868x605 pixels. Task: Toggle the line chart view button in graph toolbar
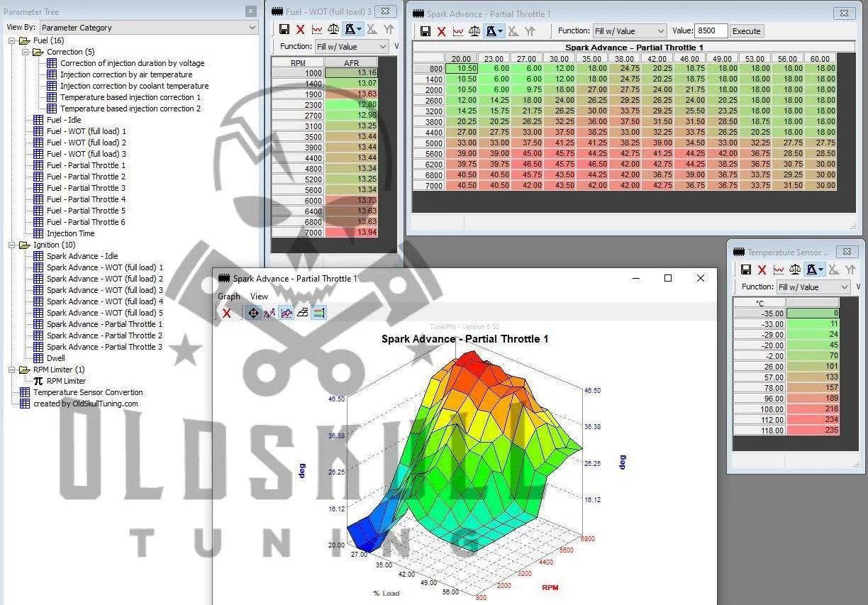tap(286, 313)
